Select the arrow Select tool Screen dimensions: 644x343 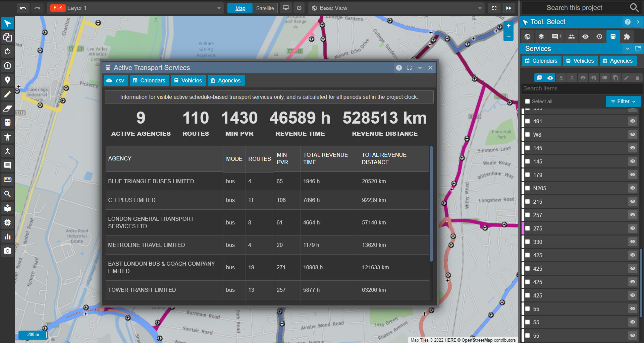pos(7,23)
